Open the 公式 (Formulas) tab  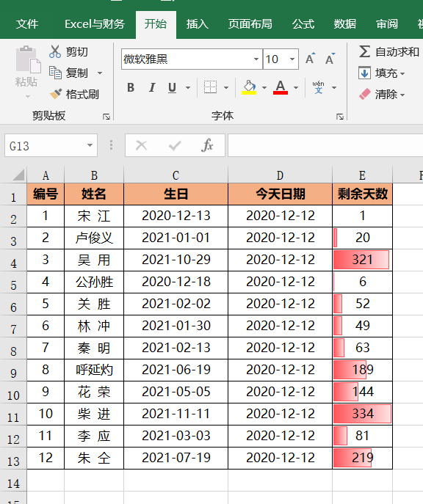[x=303, y=24]
